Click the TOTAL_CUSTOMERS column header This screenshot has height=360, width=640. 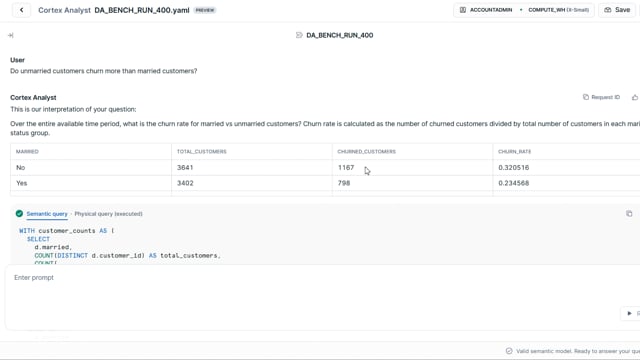coord(202,151)
